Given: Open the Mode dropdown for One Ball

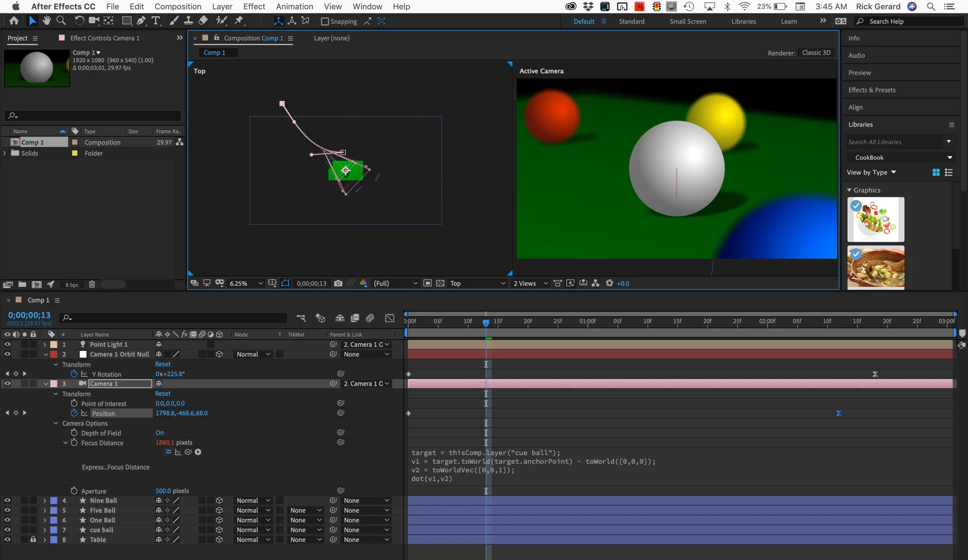Looking at the screenshot, I should tap(253, 520).
